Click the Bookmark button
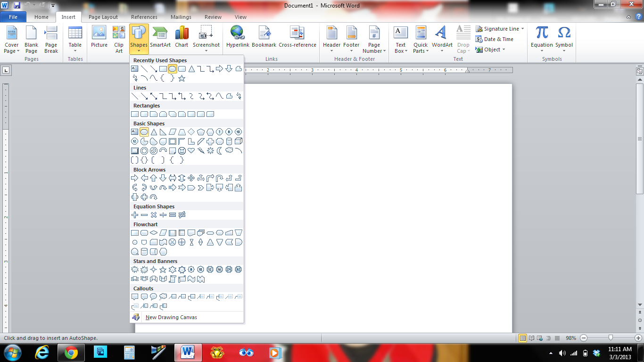This screenshot has width=644, height=362. 264,37
